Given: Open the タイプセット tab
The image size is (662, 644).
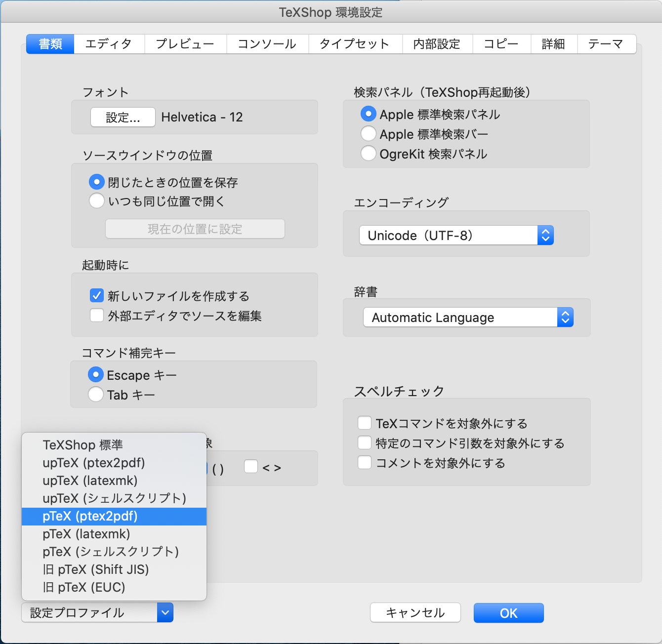Looking at the screenshot, I should pos(355,44).
